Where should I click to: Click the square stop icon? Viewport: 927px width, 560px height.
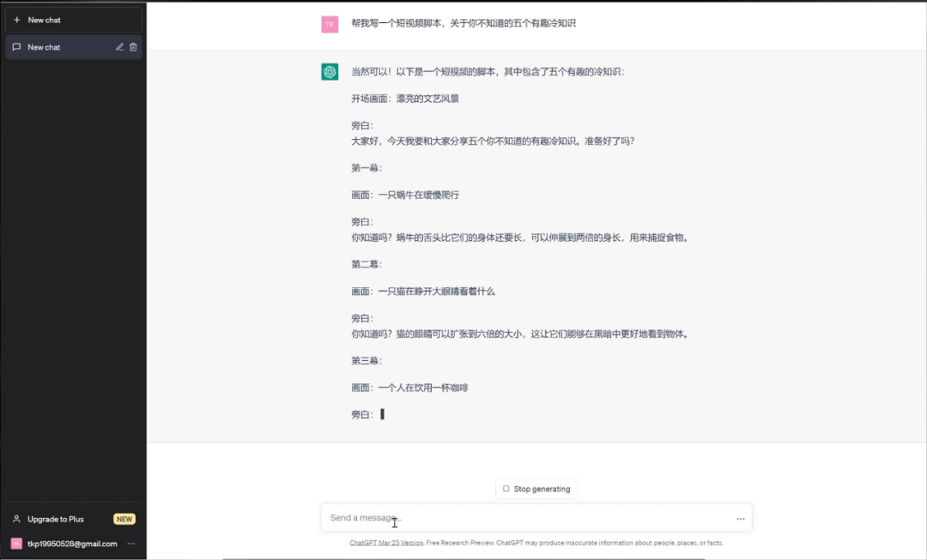point(506,489)
